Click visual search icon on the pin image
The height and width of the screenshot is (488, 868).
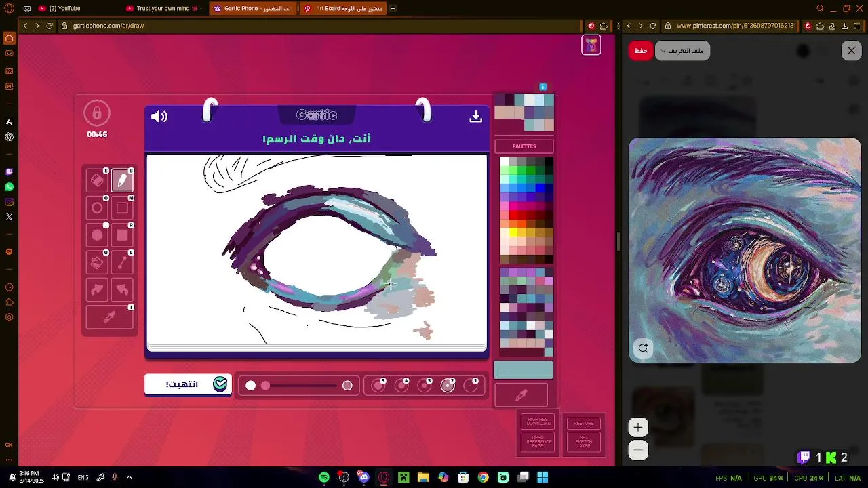point(644,348)
